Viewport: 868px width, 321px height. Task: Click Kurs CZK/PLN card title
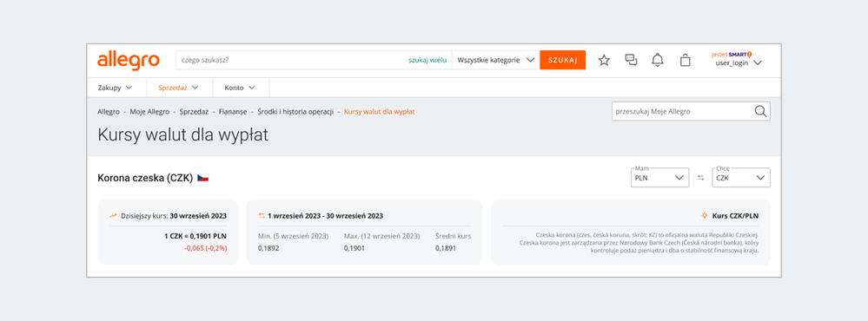pos(735,216)
